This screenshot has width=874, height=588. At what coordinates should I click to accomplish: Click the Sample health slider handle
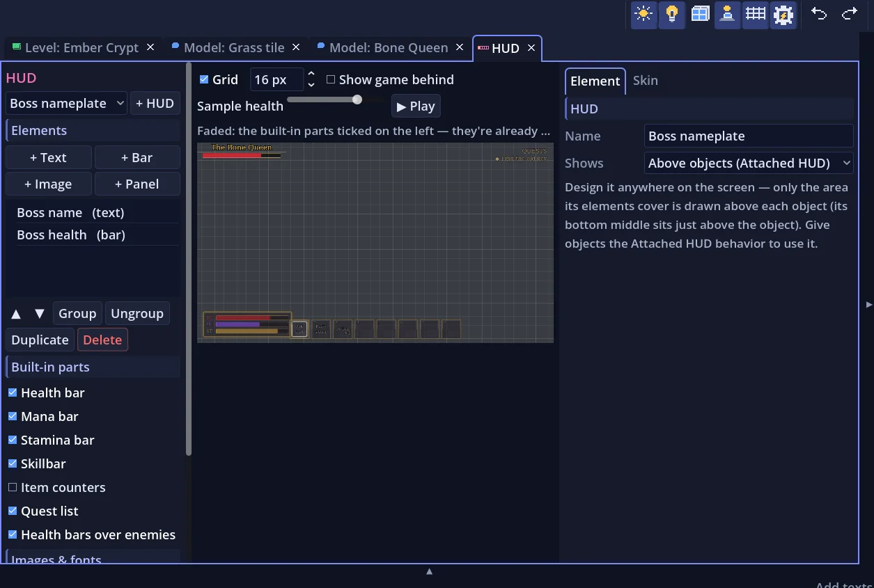[x=357, y=100]
